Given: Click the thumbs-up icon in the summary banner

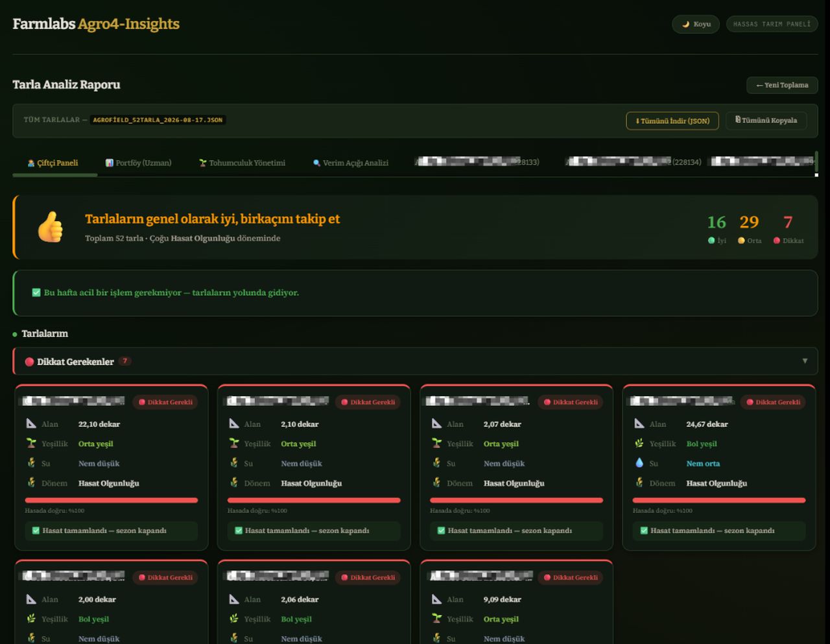Looking at the screenshot, I should [x=51, y=228].
